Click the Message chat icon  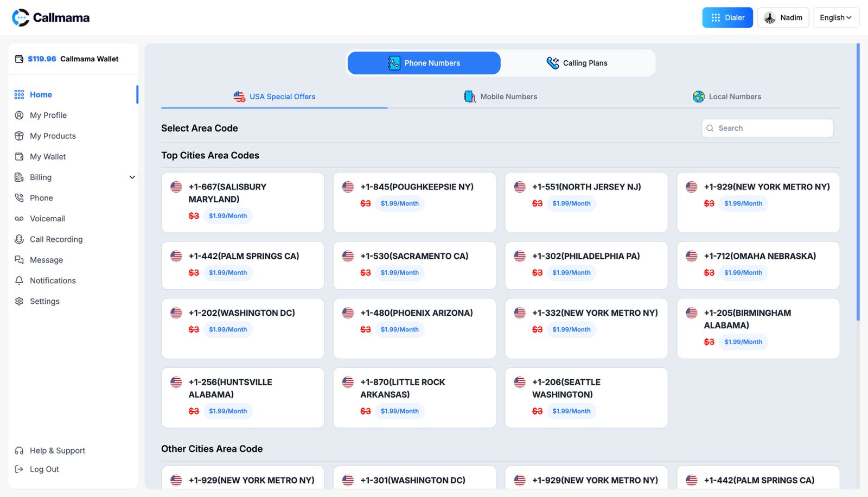[x=19, y=260]
